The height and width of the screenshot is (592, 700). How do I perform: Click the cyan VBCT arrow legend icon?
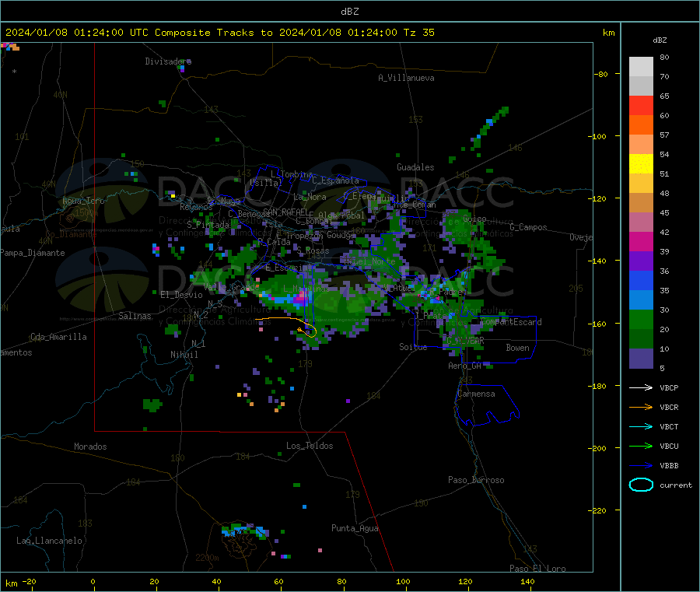point(641,426)
